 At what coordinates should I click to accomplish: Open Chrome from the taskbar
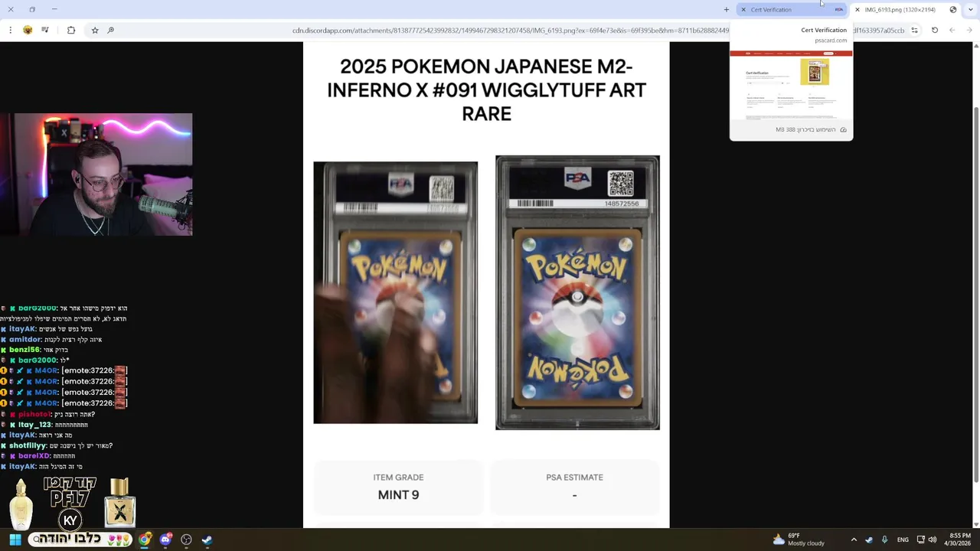tap(145, 540)
